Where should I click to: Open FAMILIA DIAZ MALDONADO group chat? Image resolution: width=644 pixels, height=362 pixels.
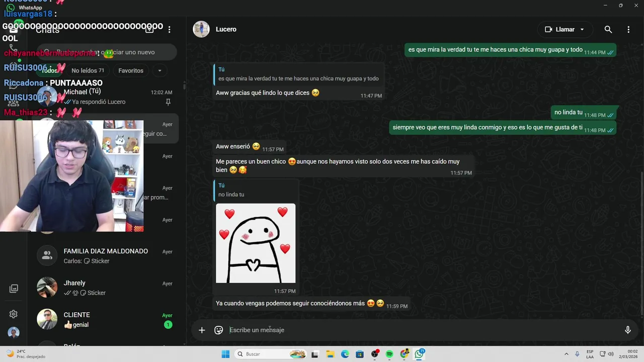tap(107, 256)
